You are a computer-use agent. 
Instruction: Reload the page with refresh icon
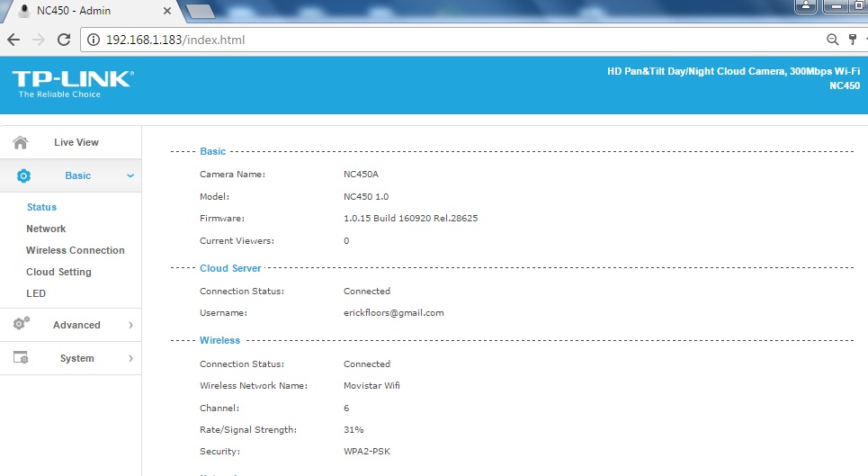[64, 40]
